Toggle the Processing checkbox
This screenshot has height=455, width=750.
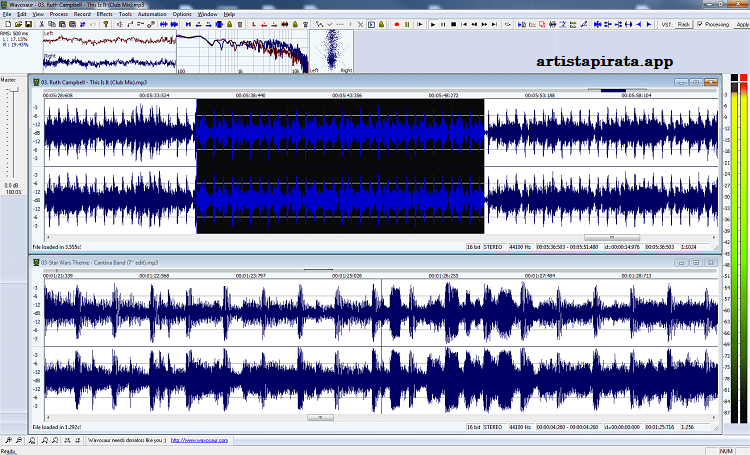pyautogui.click(x=700, y=24)
